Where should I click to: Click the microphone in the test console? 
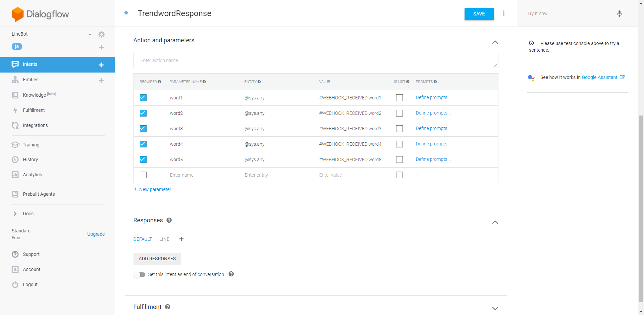(620, 13)
